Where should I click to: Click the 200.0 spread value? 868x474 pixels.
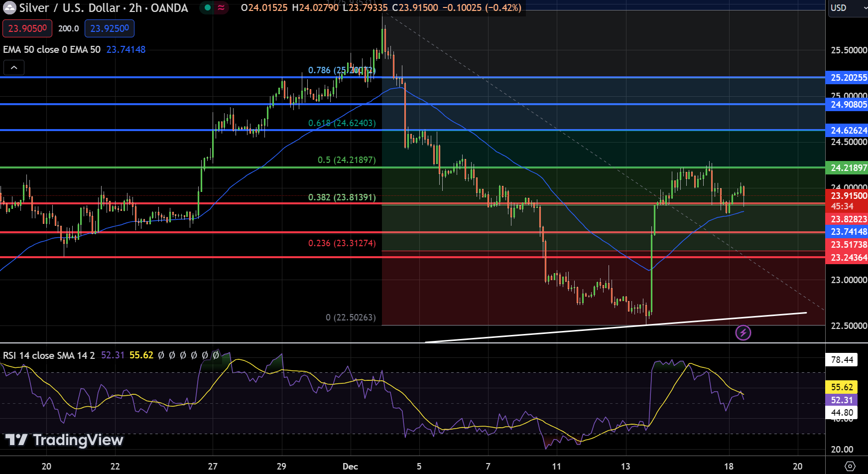(x=69, y=28)
